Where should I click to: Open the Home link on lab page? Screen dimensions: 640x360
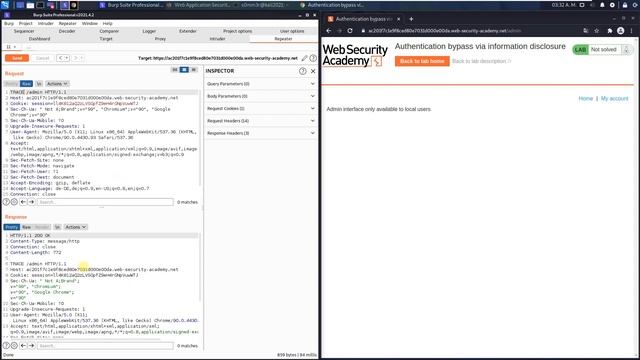585,98
